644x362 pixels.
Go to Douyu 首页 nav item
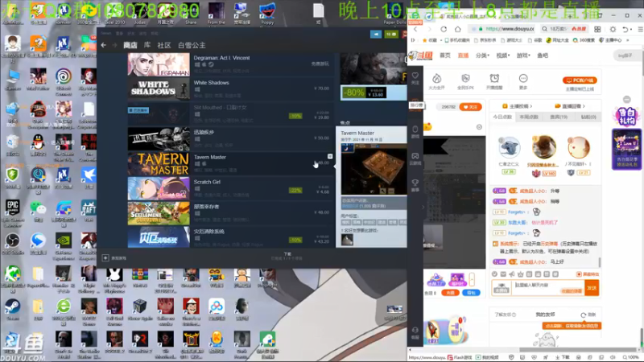[445, 56]
